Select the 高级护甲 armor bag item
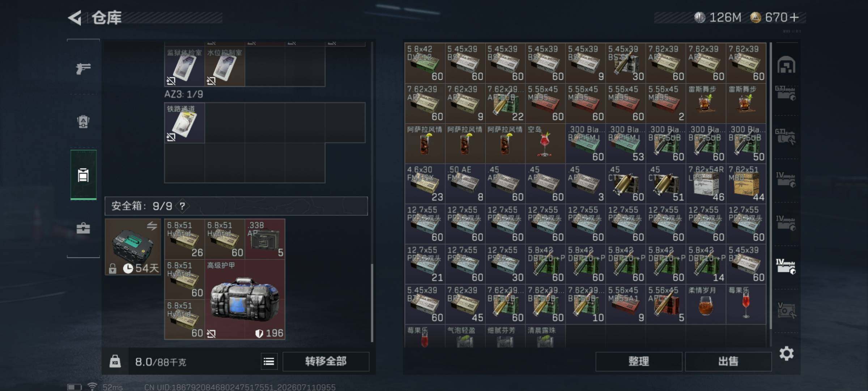The height and width of the screenshot is (391, 868). pos(245,299)
